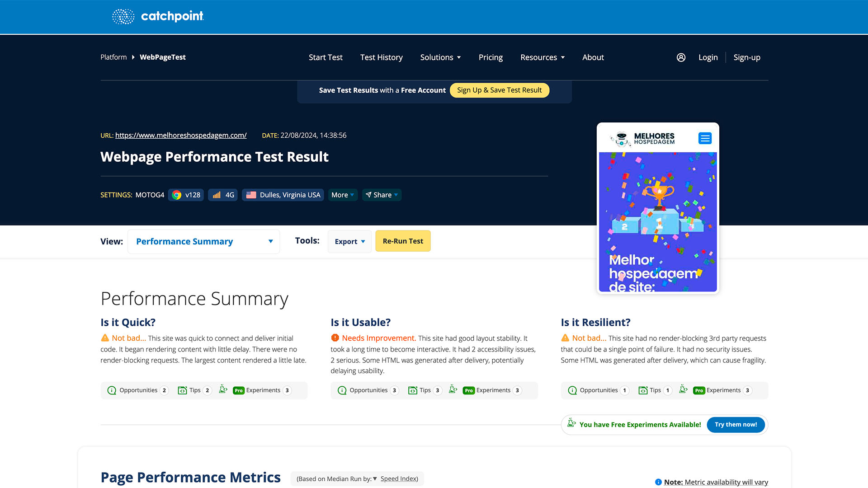Open the Solutions dropdown menu
The image size is (868, 488).
point(440,57)
